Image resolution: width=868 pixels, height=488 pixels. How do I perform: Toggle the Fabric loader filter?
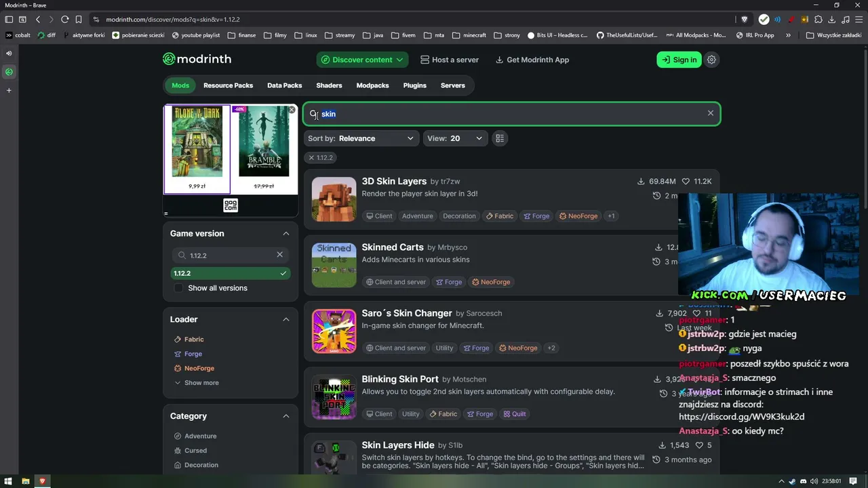tap(189, 339)
